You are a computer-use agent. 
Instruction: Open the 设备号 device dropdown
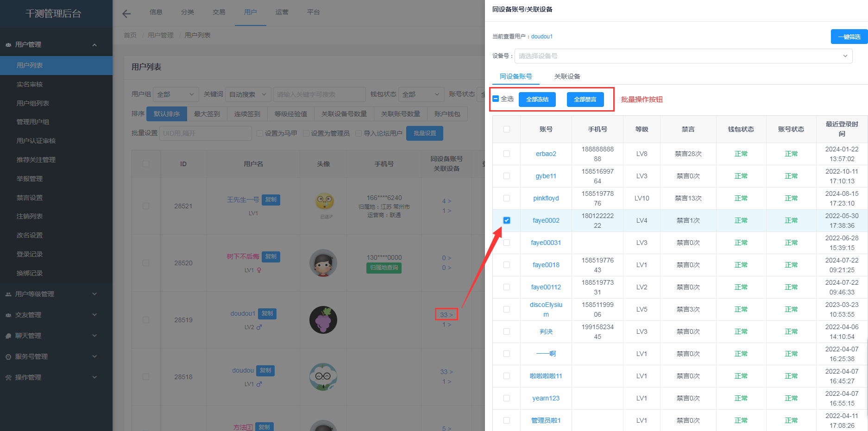click(x=683, y=56)
